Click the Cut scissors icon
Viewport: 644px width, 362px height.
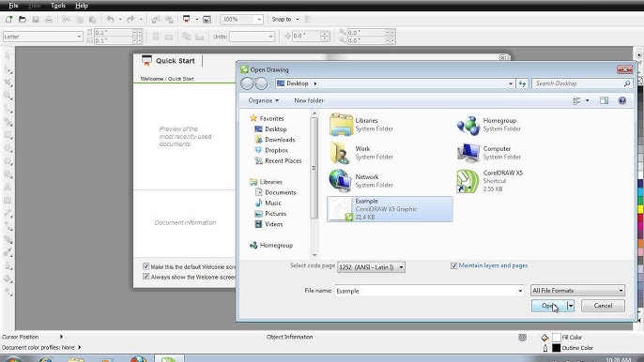coord(66,20)
